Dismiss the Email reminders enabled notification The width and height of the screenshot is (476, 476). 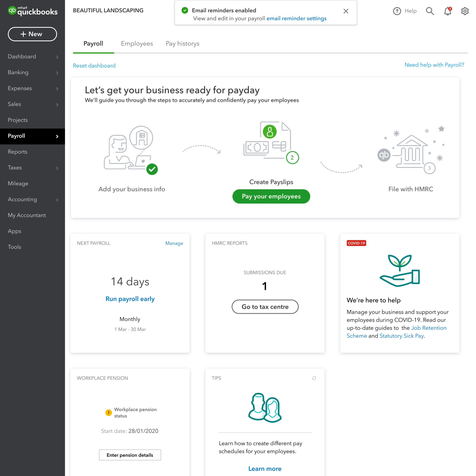coord(346,11)
